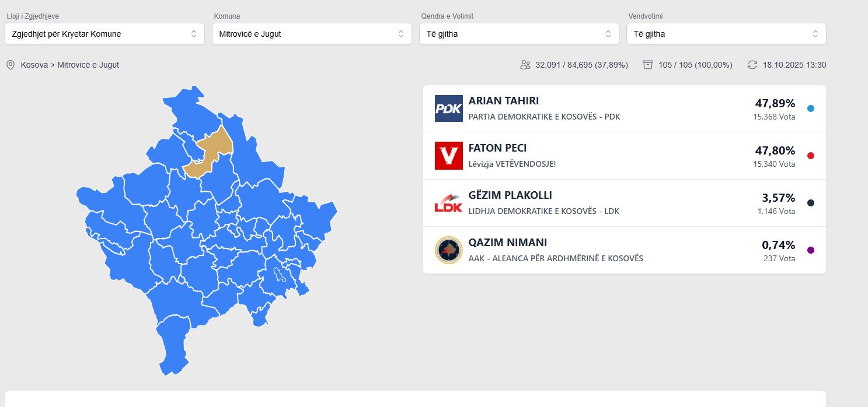Click the AAK party emblem
The image size is (868, 407).
pos(448,250)
